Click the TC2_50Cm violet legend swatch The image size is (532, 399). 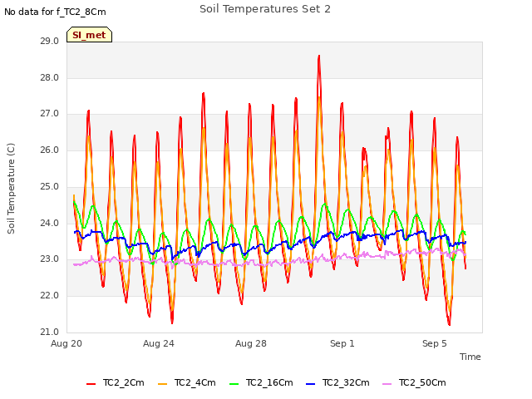(x=387, y=384)
